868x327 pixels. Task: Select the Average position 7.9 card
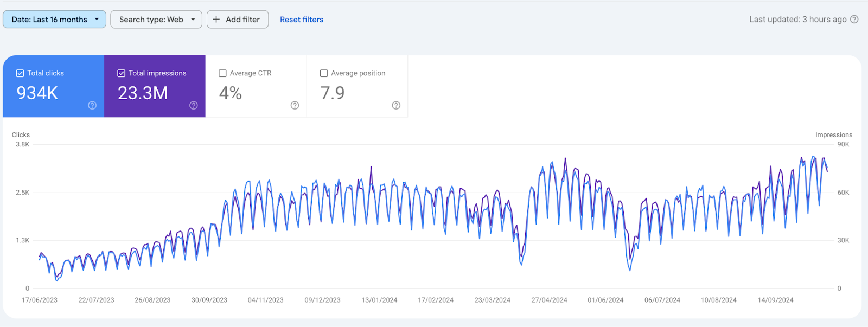[333, 93]
